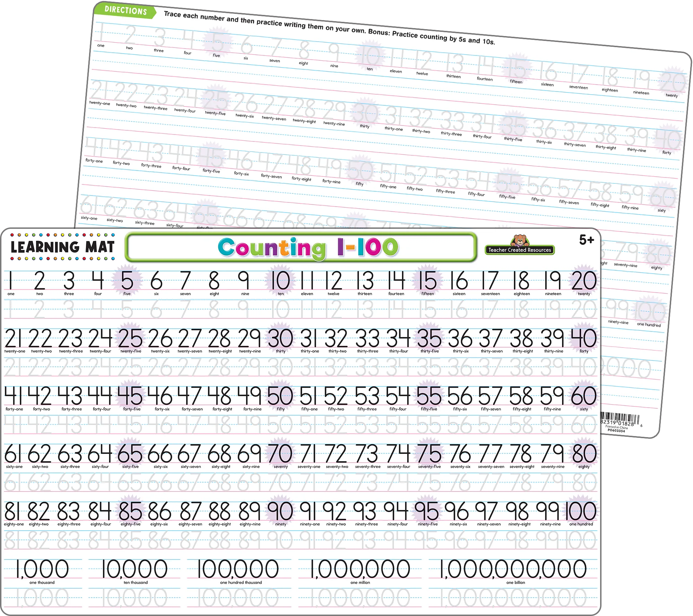The height and width of the screenshot is (616, 693).
Task: Click the 'seventy-five' word label
Action: [429, 467]
